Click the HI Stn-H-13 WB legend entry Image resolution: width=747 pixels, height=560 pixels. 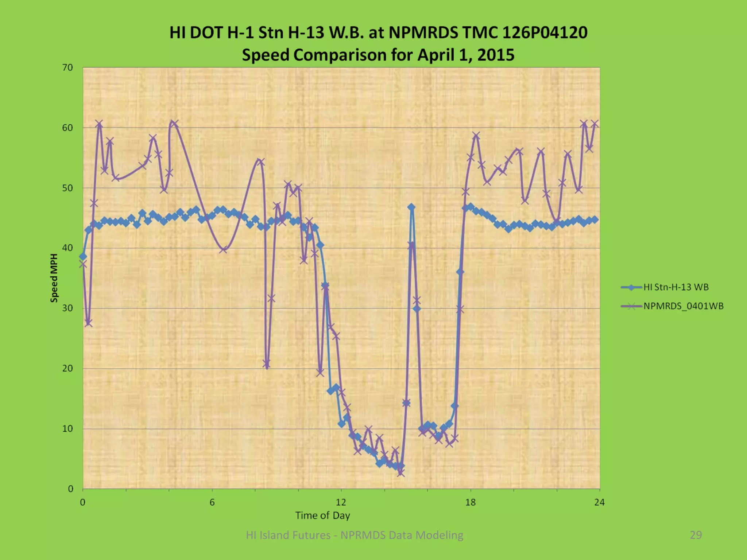click(676, 287)
